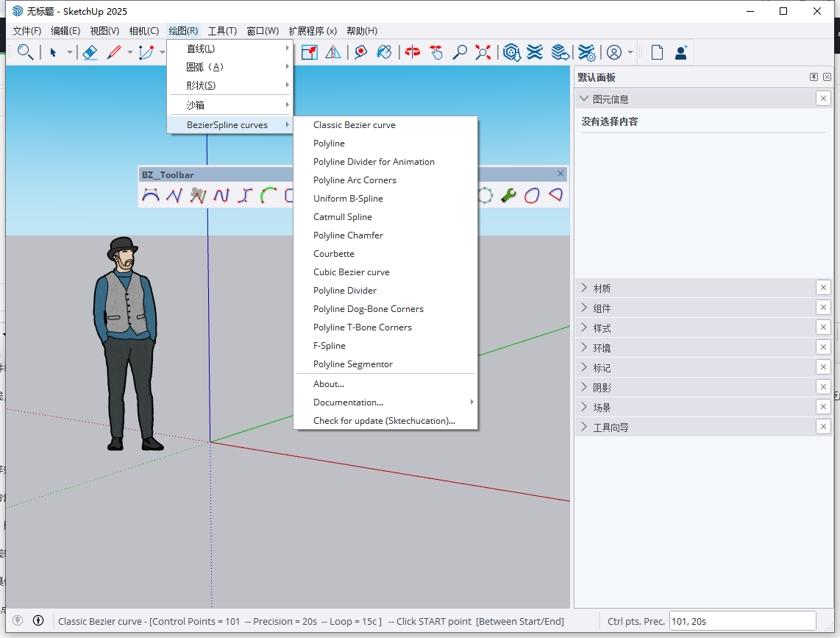Select the Polyline tool on BZ_Toolbar
Image resolution: width=840 pixels, height=638 pixels.
[173, 195]
